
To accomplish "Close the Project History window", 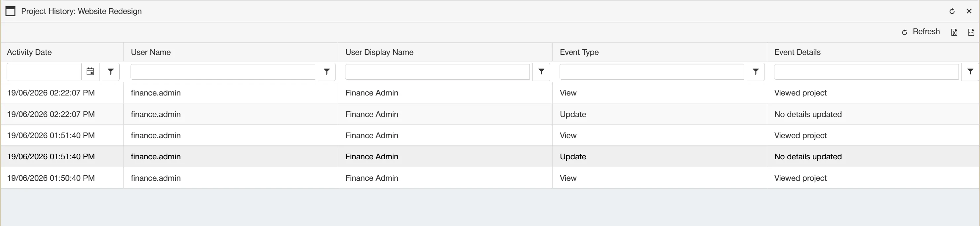I will coord(969,12).
